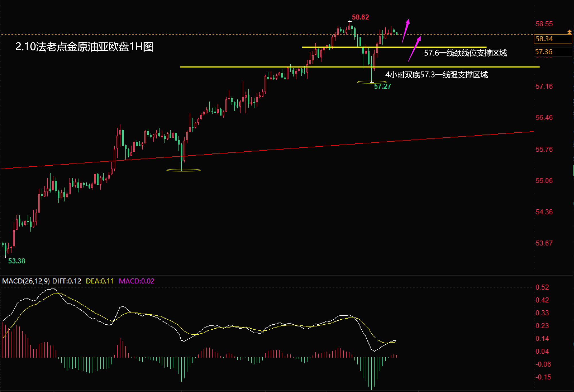574x392 pixels.
Task: Click the 58.34 current price label box
Action: click(x=552, y=39)
